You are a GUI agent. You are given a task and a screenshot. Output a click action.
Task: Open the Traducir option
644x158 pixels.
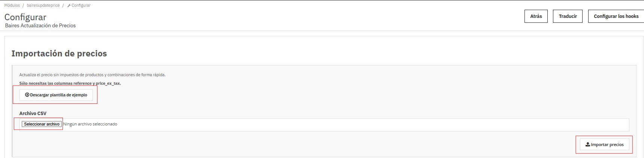pyautogui.click(x=568, y=16)
